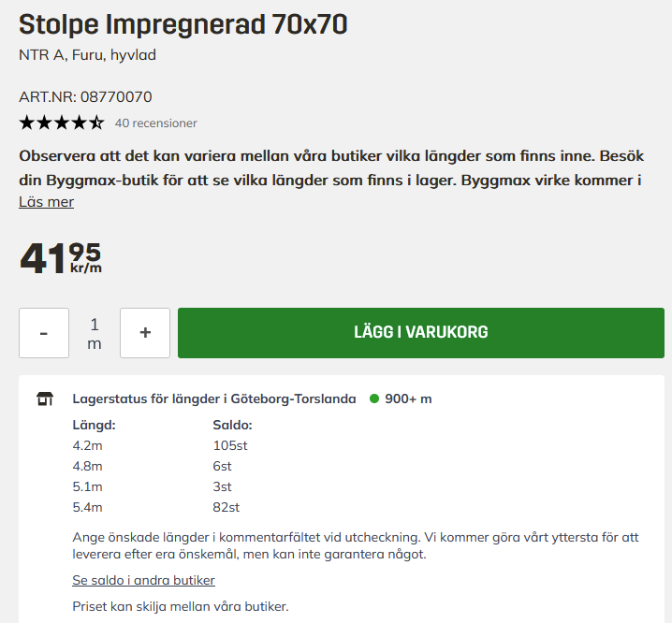Select the 5.1m length row
The height and width of the screenshot is (623, 672).
coord(88,486)
